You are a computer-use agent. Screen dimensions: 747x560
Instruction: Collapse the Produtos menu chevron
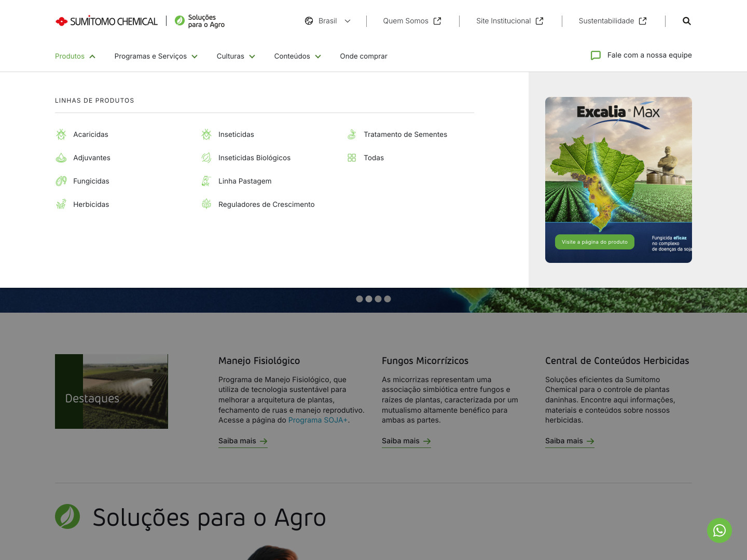(92, 57)
